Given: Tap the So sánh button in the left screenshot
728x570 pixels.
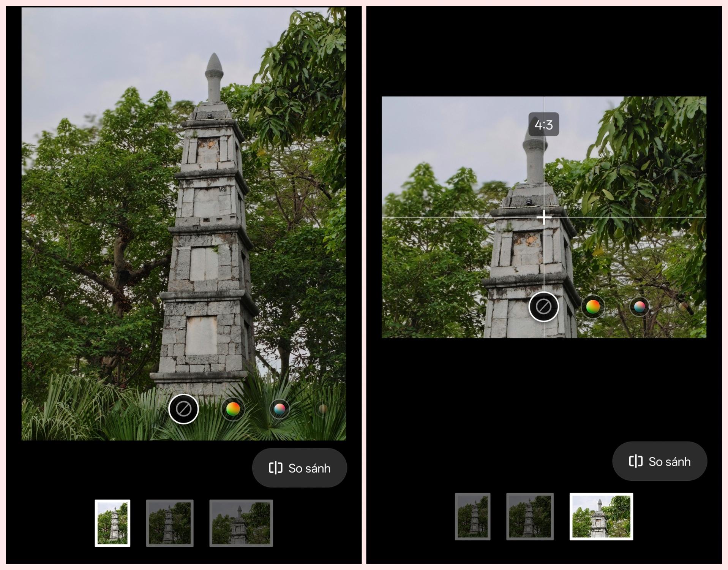Looking at the screenshot, I should (x=300, y=468).
